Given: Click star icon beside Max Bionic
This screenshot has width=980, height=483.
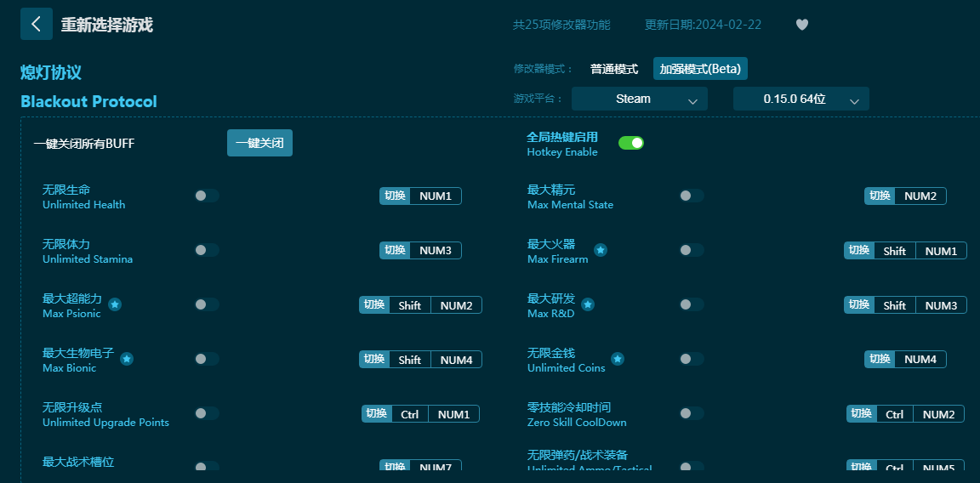Looking at the screenshot, I should 127,359.
